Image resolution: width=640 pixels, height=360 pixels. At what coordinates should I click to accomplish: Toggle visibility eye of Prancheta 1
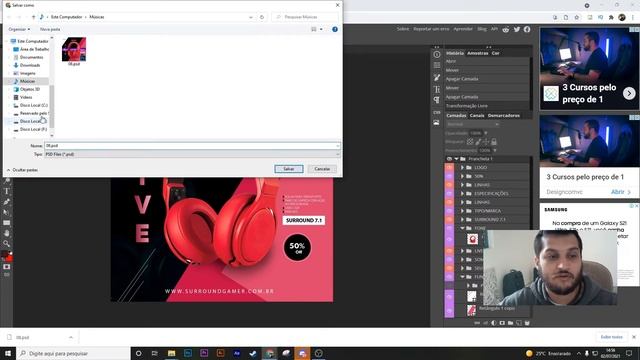(449, 159)
